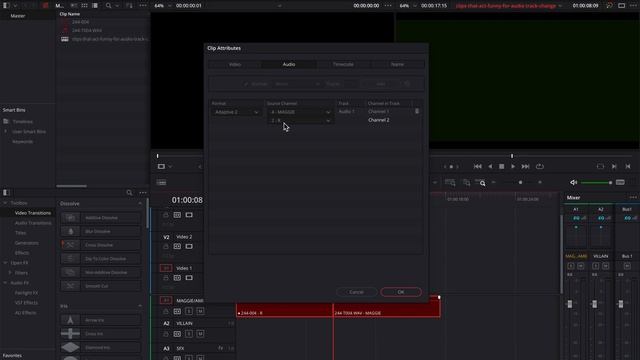
Task: Solo the VILLAIN audio track
Action: 189,334
